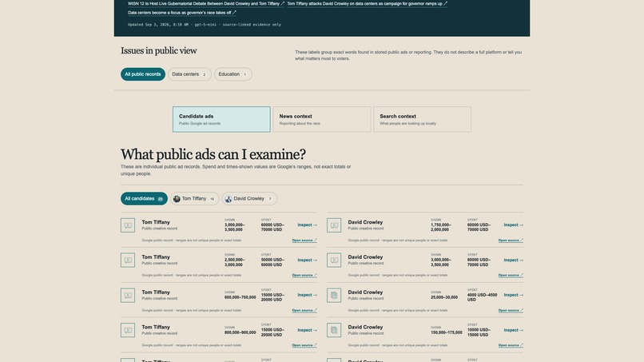Open Data centers become a focus article link

tap(182, 13)
